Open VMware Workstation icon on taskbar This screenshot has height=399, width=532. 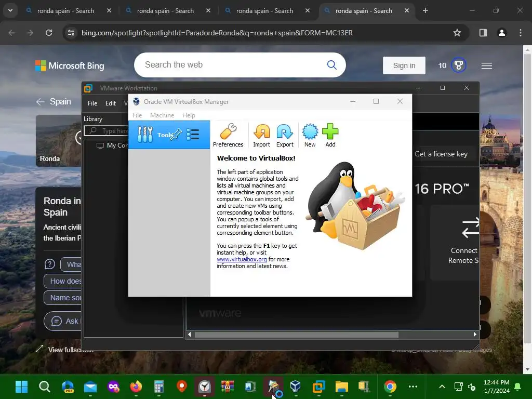pos(318,387)
